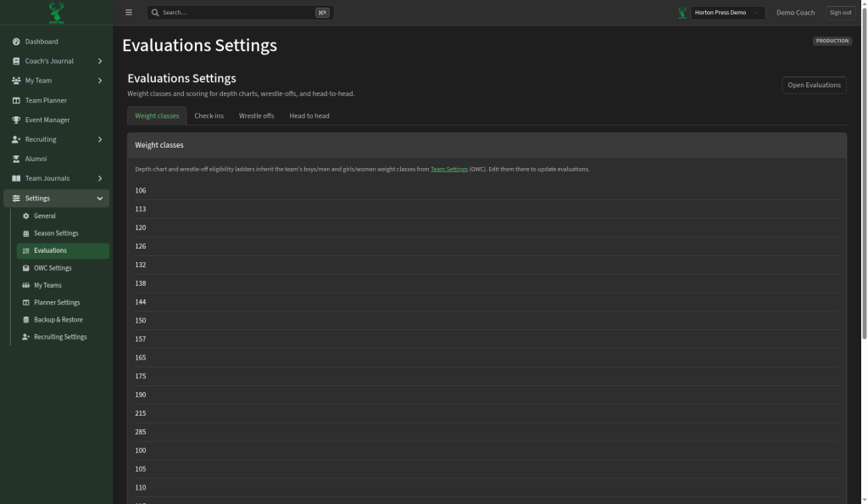Select the 215 weight class row
This screenshot has width=868, height=504.
coord(487,413)
